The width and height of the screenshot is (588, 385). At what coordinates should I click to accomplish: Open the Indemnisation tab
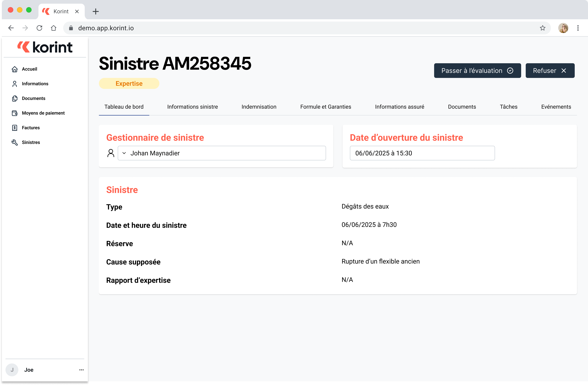(259, 107)
